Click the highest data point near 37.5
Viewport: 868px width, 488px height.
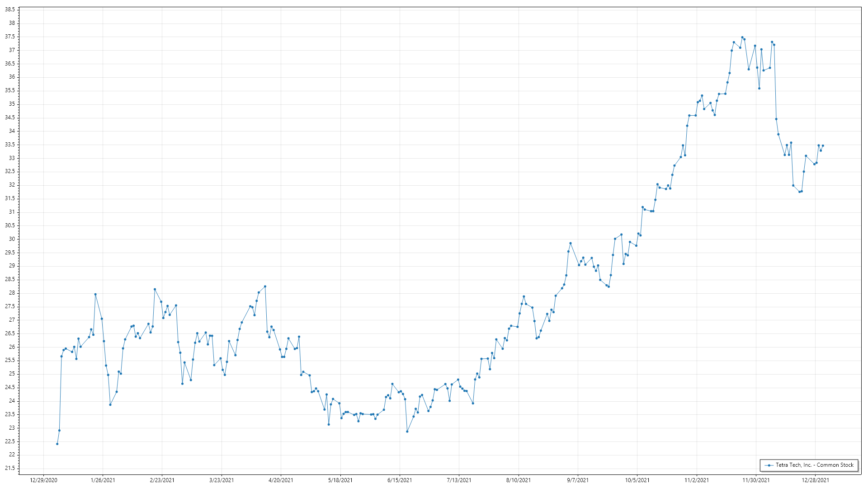742,38
